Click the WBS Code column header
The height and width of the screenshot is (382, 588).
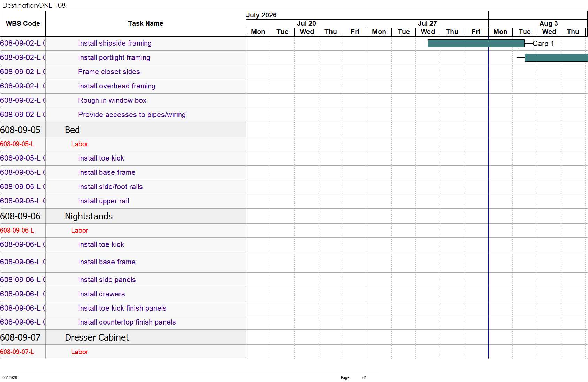coord(23,24)
